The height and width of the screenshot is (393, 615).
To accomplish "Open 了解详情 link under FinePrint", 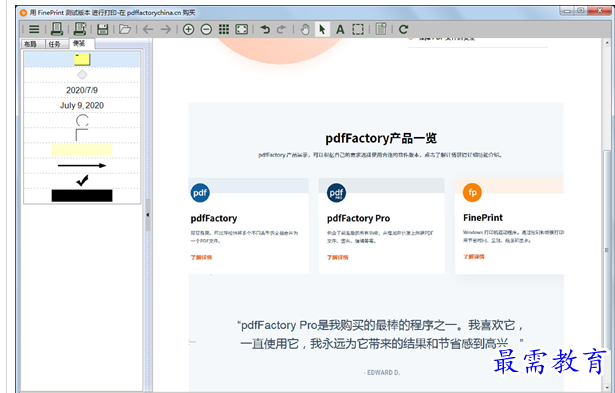I will coord(474,257).
